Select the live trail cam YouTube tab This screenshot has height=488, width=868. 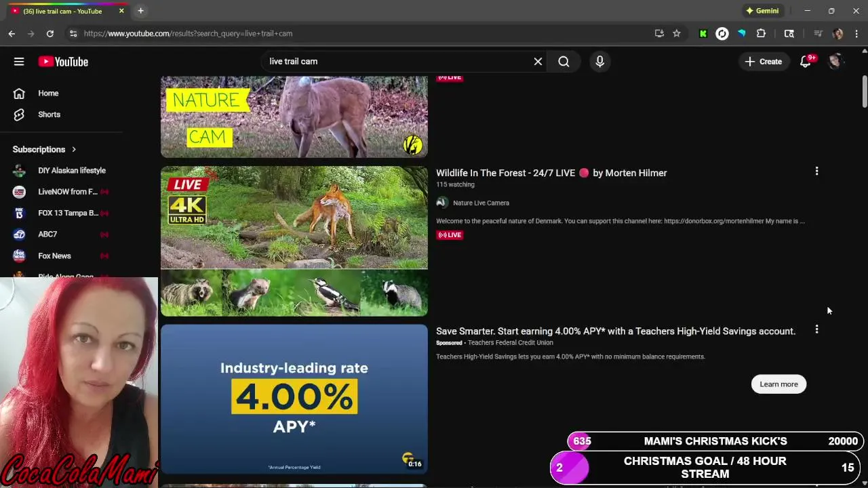(x=68, y=11)
